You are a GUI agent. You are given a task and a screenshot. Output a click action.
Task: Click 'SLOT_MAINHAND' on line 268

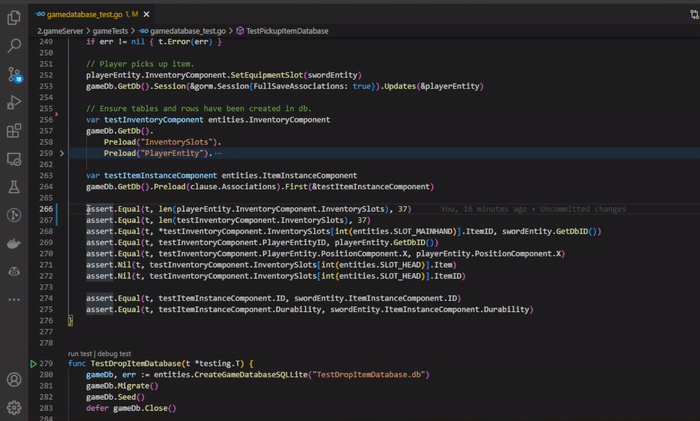pyautogui.click(x=423, y=231)
